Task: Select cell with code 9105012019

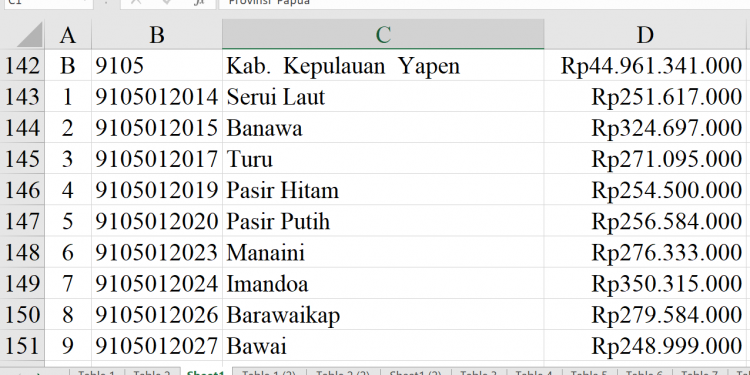Action: [x=157, y=189]
